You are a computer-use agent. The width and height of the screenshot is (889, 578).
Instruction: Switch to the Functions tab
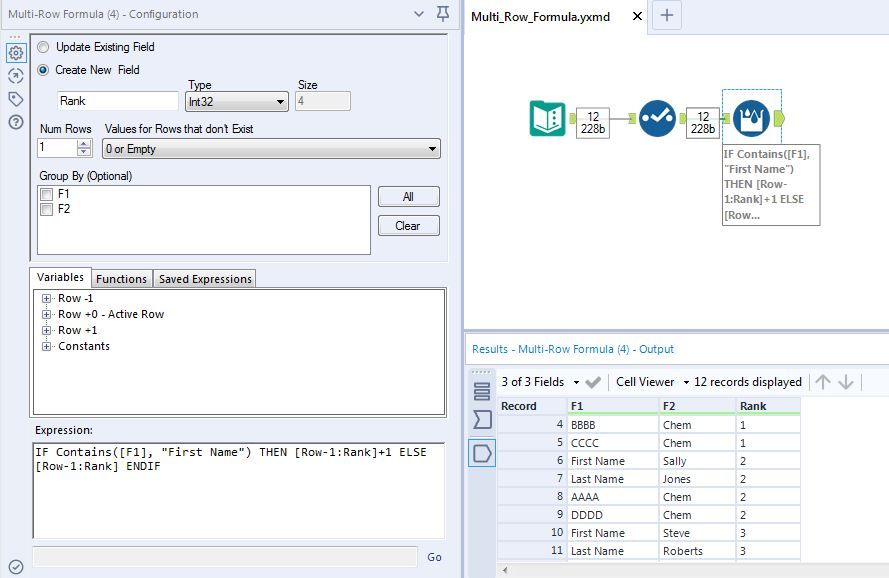pyautogui.click(x=121, y=279)
